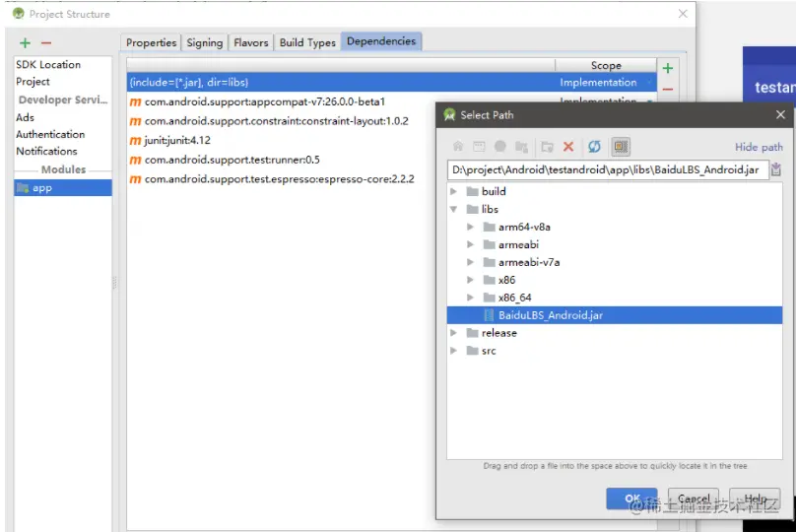Select the armeabi-v7a folder
This screenshot has height=532, width=796.
tap(529, 262)
